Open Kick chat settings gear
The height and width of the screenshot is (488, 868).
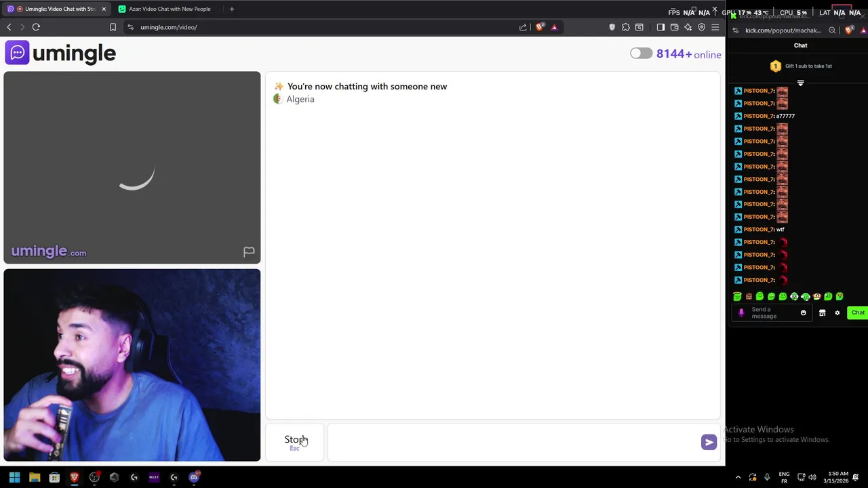click(x=837, y=313)
